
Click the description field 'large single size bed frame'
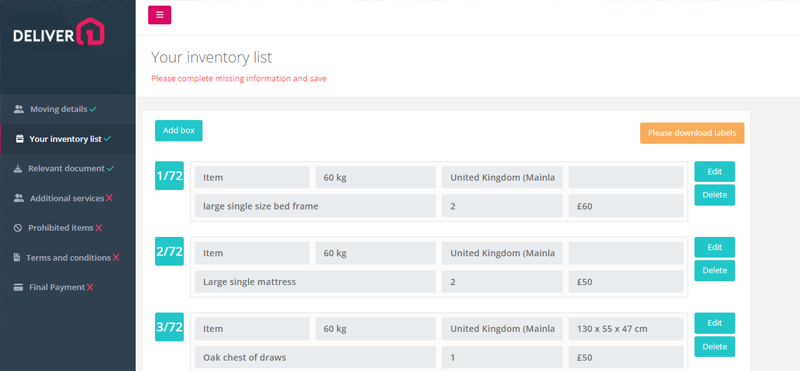point(315,206)
